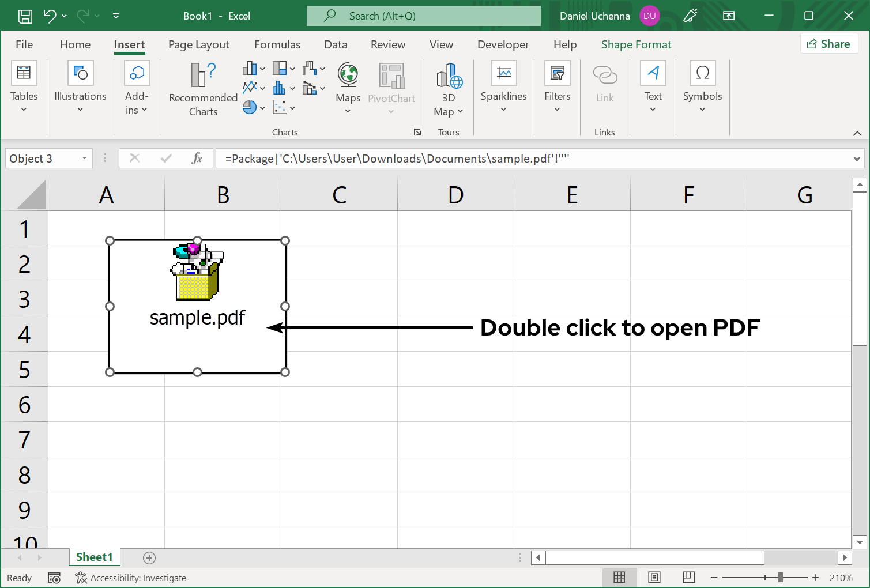Open the Maps chart option
Image resolution: width=870 pixels, height=588 pixels.
(348, 86)
